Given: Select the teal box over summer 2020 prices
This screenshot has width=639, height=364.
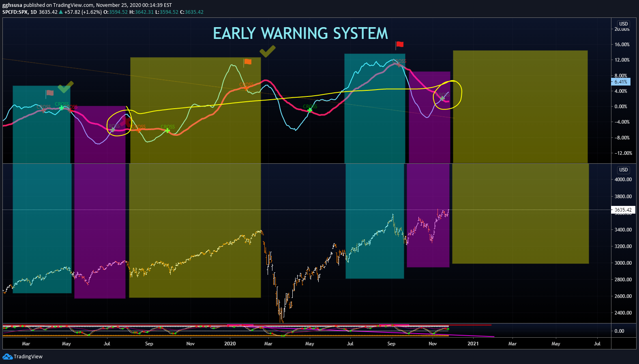Looking at the screenshot, I should (x=375, y=221).
